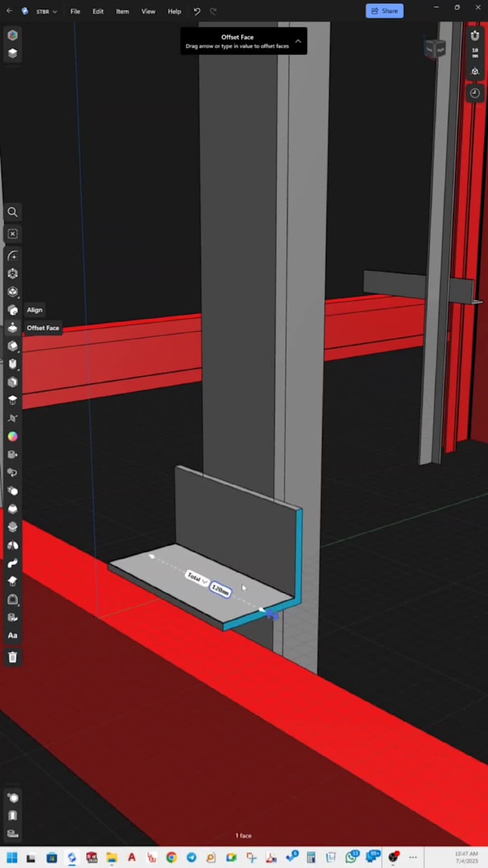Open WhatsApp from the taskbar
Viewport: 488px width, 868px height.
click(x=352, y=857)
